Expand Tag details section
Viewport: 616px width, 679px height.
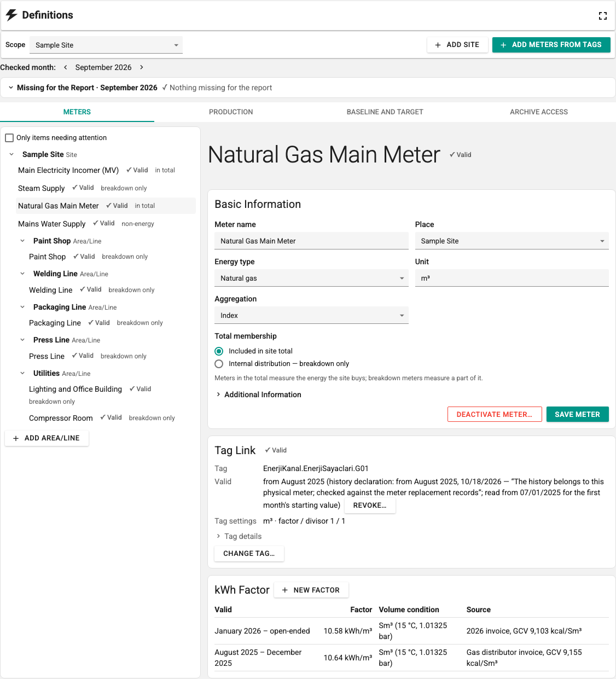click(x=239, y=536)
